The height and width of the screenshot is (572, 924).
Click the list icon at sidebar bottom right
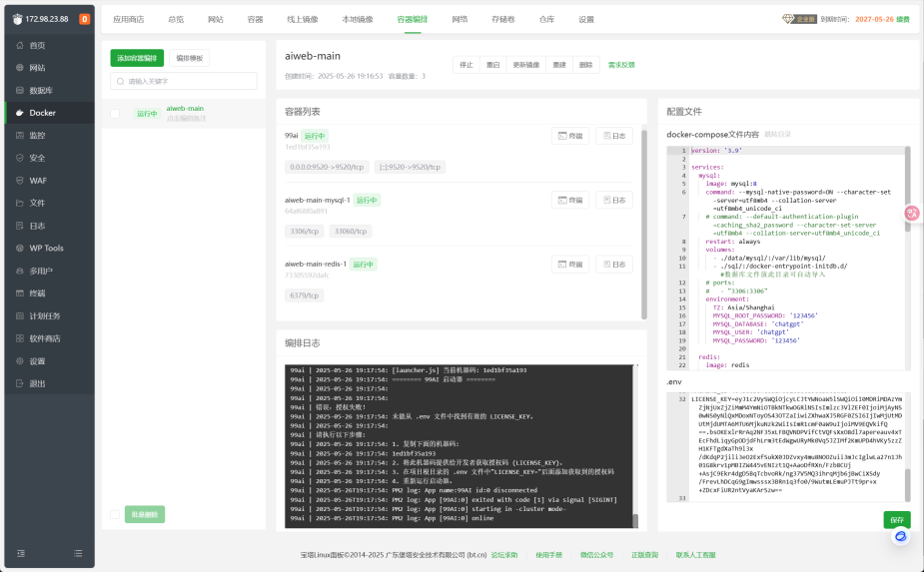coord(78,553)
